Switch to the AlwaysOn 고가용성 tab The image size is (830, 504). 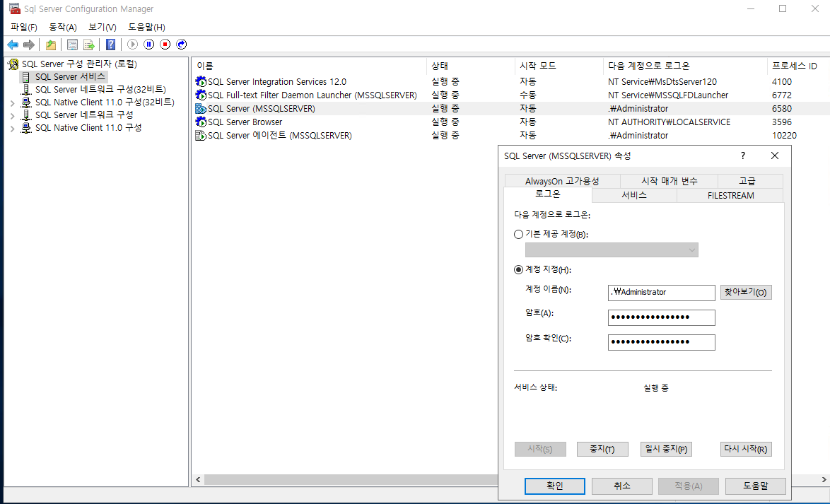[562, 181]
